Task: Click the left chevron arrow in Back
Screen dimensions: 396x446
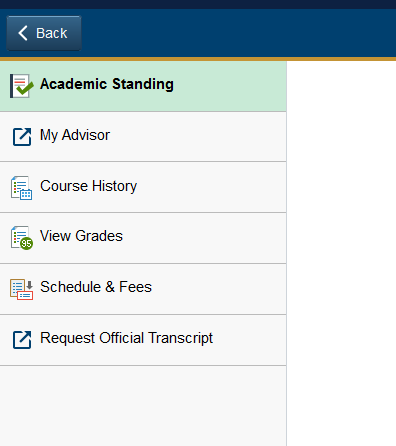Action: [23, 33]
